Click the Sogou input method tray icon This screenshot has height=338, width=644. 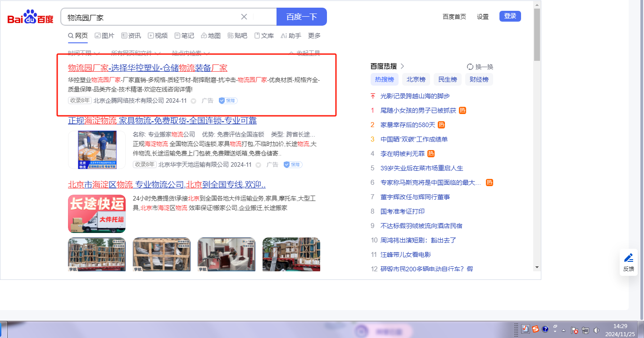tap(535, 329)
